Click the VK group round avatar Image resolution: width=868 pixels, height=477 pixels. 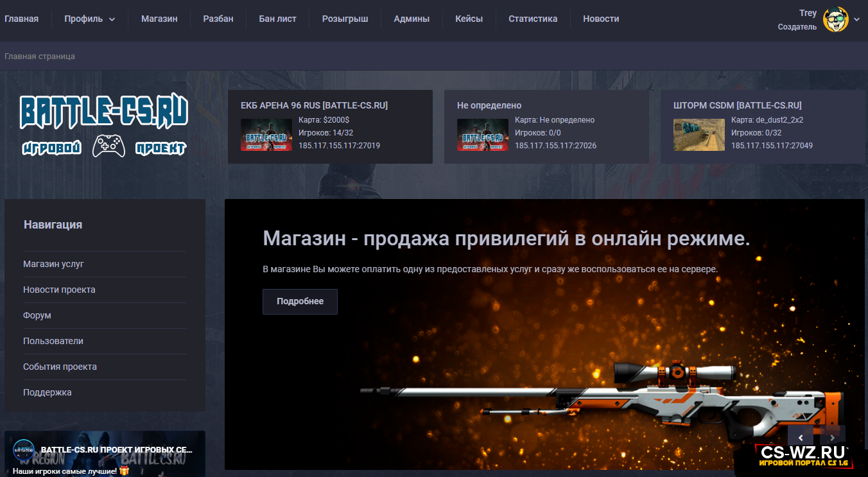coord(23,449)
